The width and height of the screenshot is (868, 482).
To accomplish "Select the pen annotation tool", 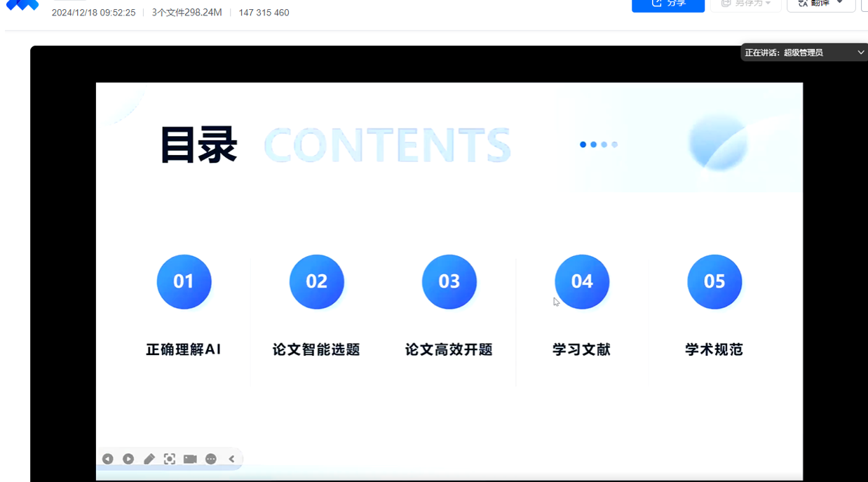I will click(149, 459).
